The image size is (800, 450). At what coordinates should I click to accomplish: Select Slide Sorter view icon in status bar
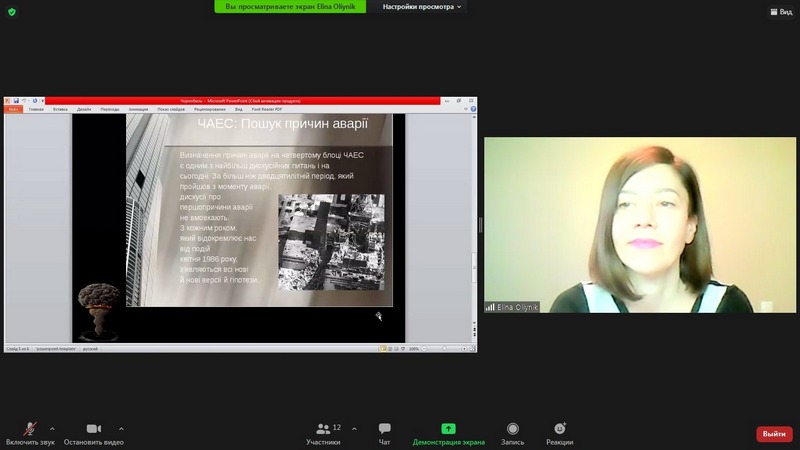[390, 349]
